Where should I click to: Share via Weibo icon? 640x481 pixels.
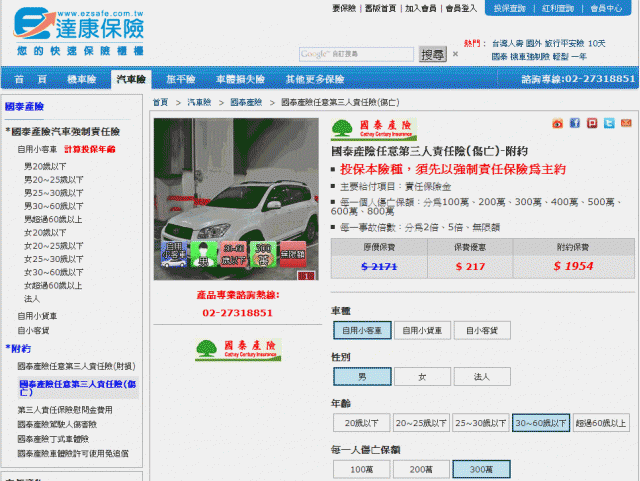(558, 123)
